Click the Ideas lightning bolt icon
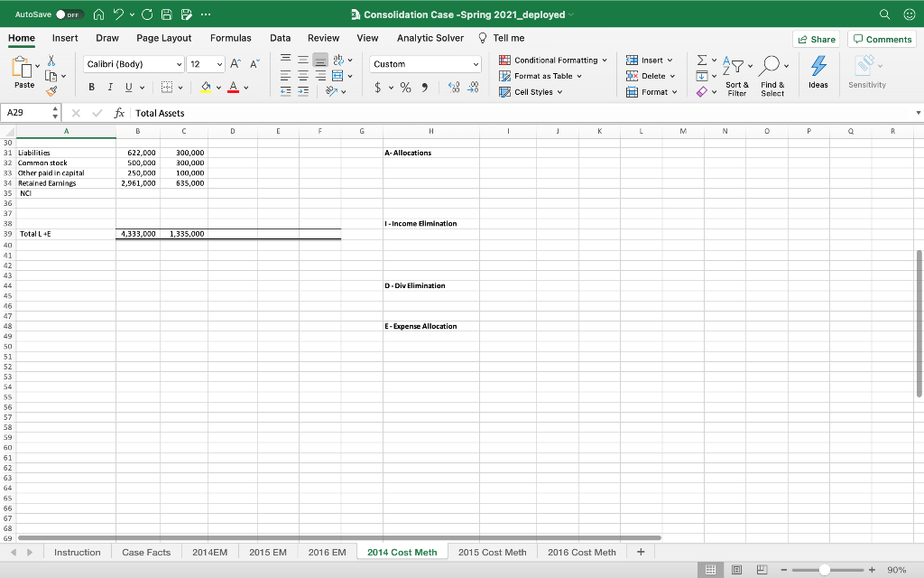The width and height of the screenshot is (924, 578). coord(818,65)
